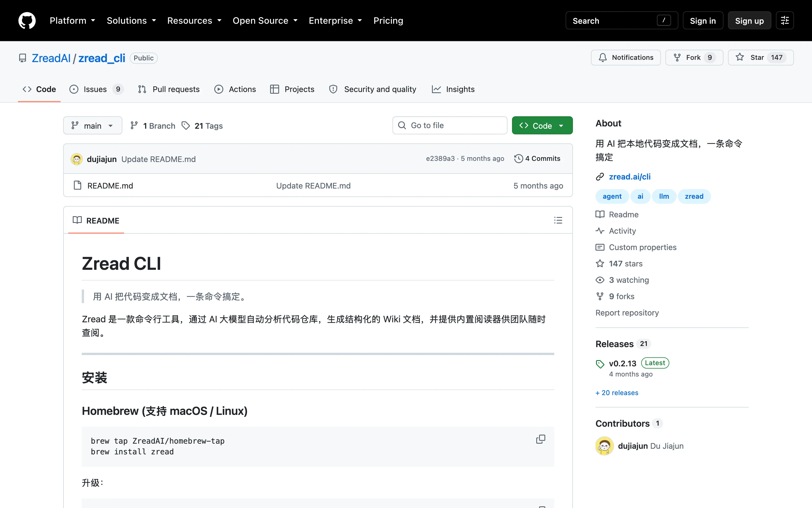Open the green Code dropdown button
The height and width of the screenshot is (508, 812).
click(x=542, y=125)
